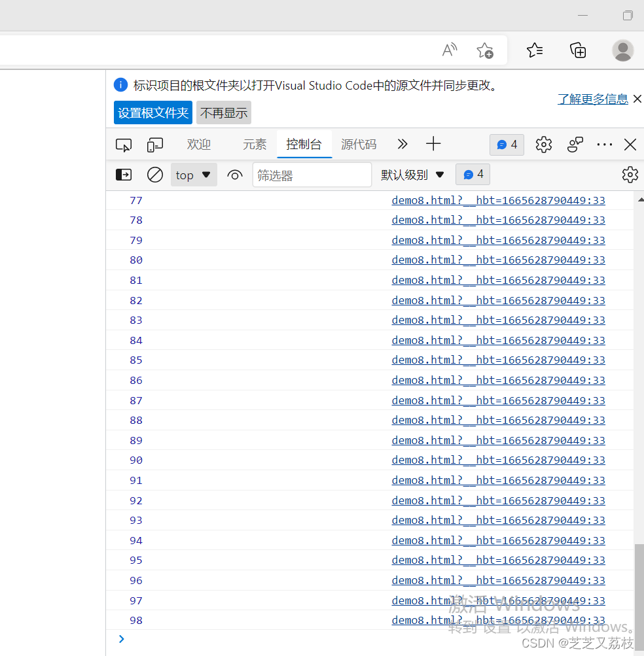644x656 pixels.
Task: Click the console vertical scrollbar thumb
Action: tap(639, 598)
